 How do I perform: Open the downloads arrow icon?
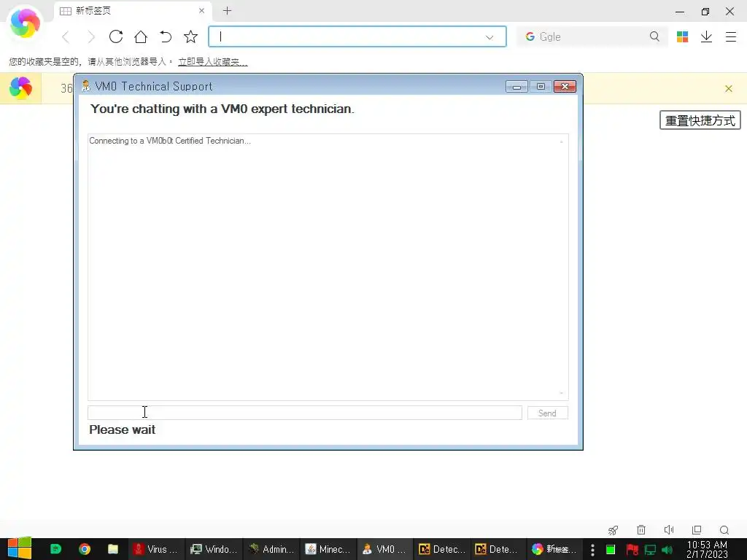click(706, 36)
